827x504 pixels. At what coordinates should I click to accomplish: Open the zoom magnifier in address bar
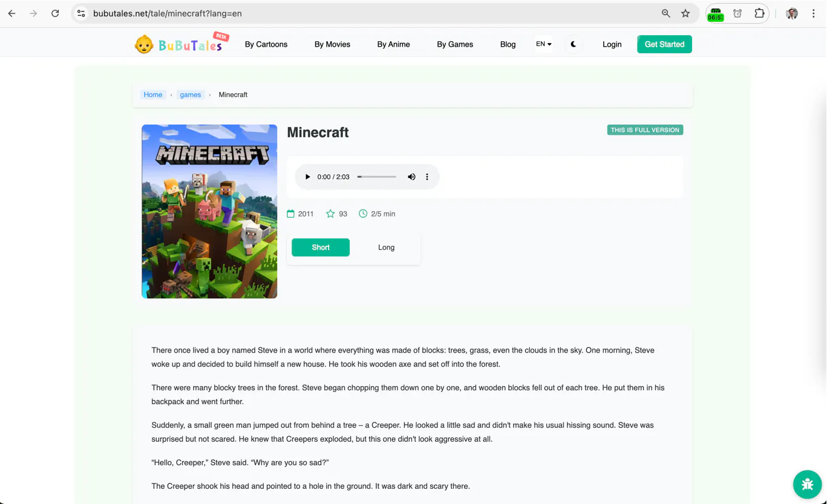[x=666, y=13]
